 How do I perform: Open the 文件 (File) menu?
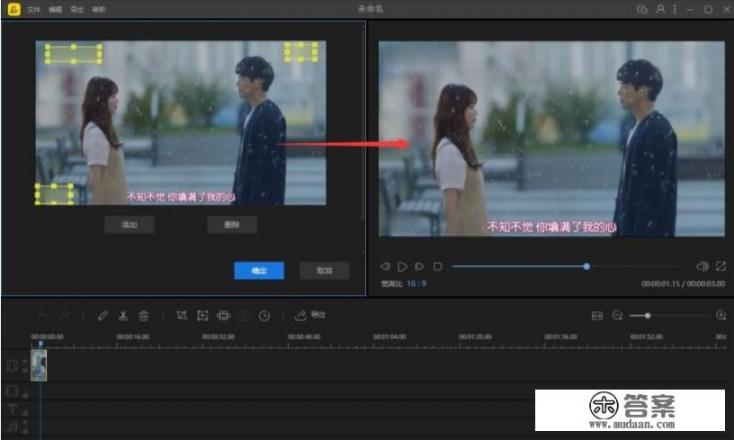pyautogui.click(x=33, y=9)
